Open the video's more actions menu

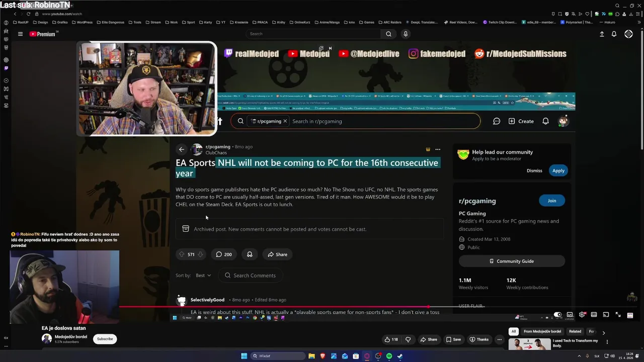499,339
